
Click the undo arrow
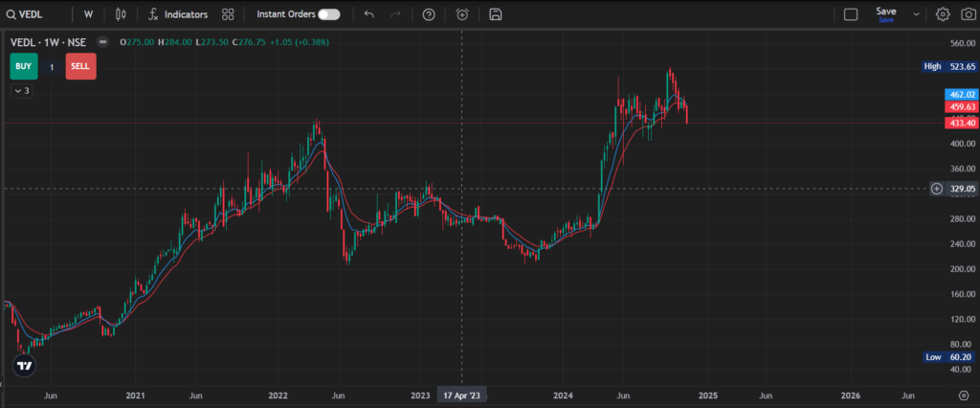[368, 14]
